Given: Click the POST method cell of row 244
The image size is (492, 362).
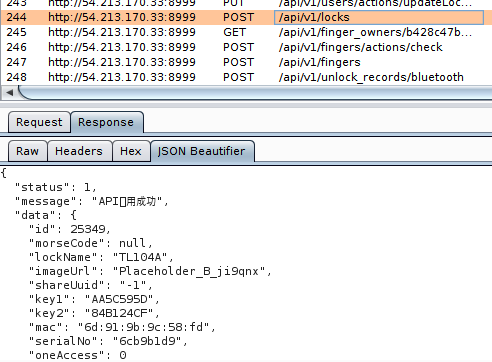Looking at the screenshot, I should (x=239, y=17).
